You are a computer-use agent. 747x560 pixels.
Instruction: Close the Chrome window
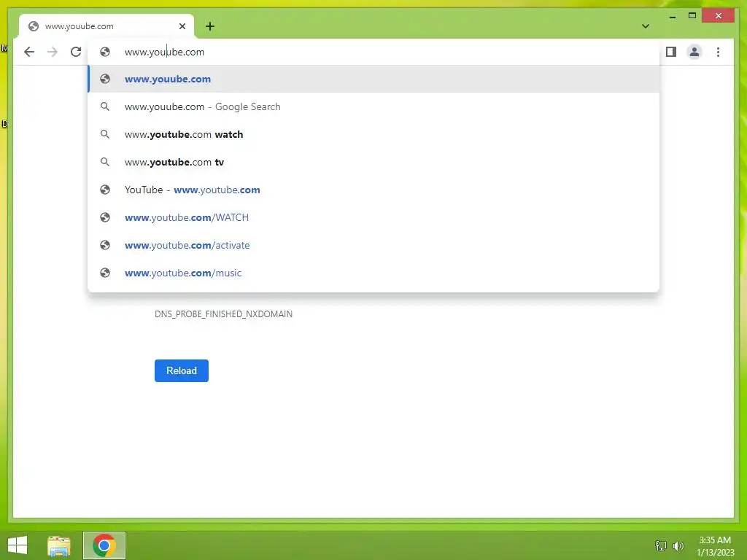pos(719,16)
